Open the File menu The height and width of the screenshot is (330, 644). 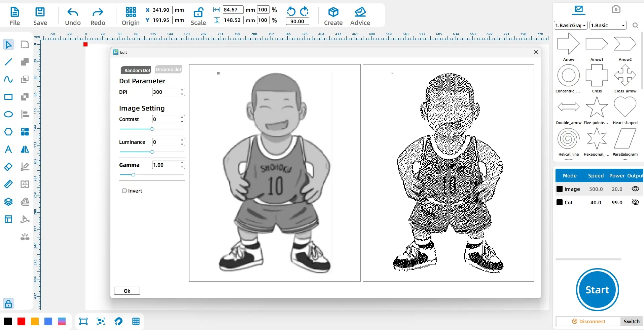(x=15, y=16)
